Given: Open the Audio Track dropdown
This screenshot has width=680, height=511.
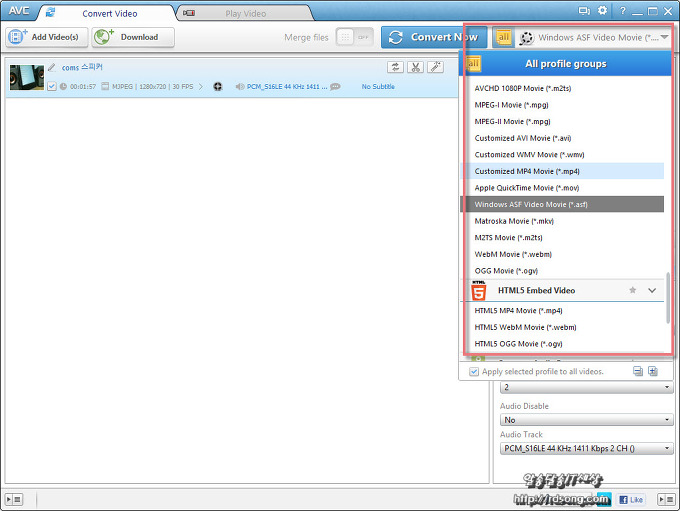Looking at the screenshot, I should coord(586,449).
